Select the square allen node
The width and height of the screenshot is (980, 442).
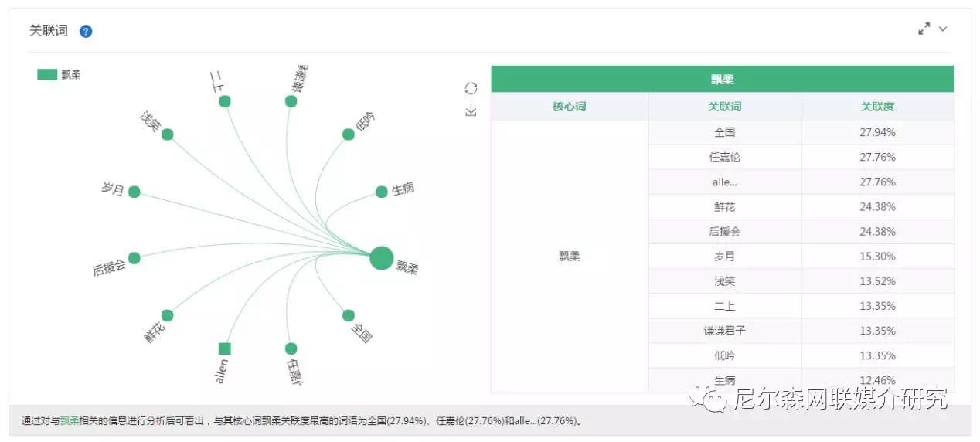point(225,348)
